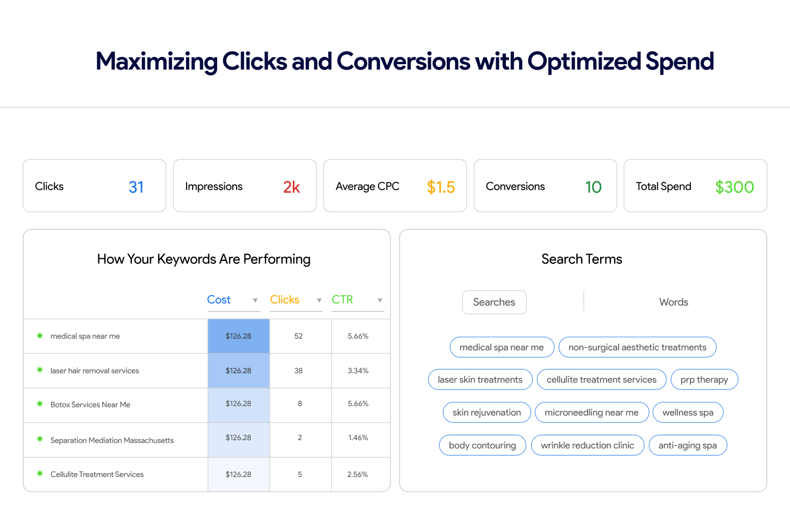Open the Total Spend summary card
The image size is (790, 532).
(695, 186)
